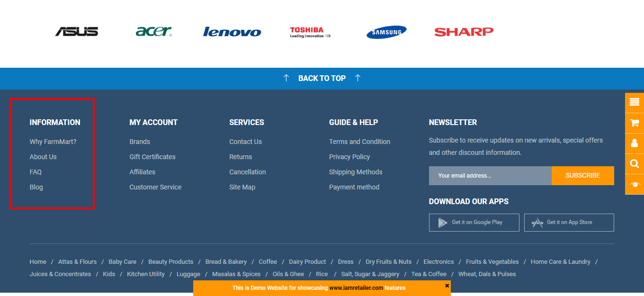Open the user account side icon
The height and width of the screenshot is (296, 644).
coord(635,144)
